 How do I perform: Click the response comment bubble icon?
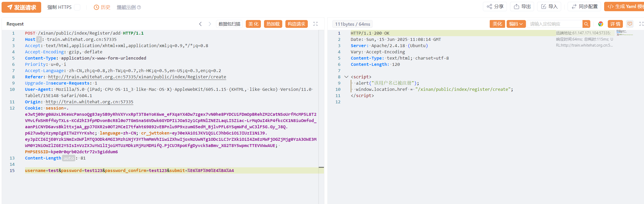click(x=630, y=24)
